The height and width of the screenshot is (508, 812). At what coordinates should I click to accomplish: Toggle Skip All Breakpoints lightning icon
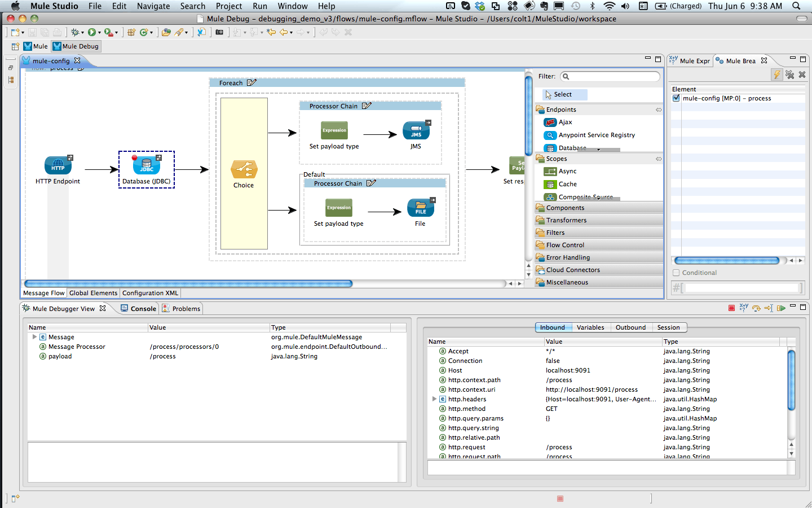tap(777, 75)
